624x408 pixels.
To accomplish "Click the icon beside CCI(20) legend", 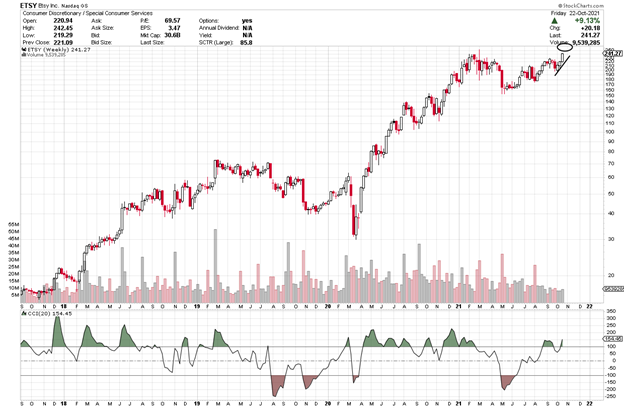I will (23, 314).
